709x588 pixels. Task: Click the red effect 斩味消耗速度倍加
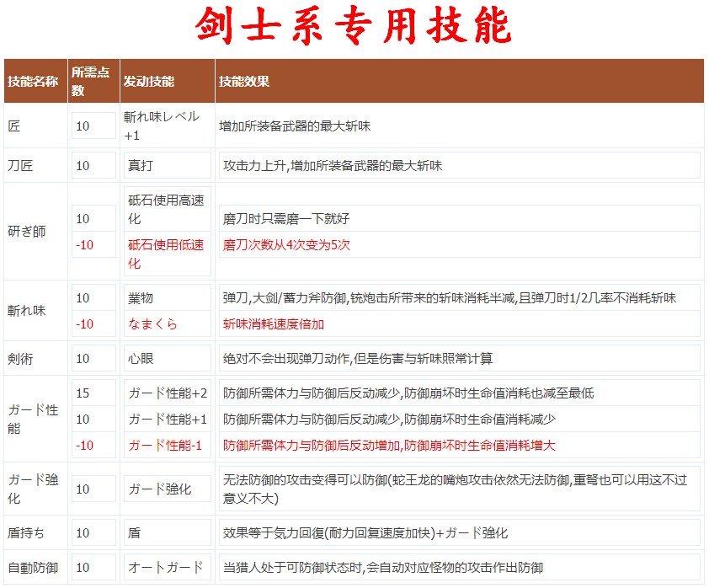[274, 323]
